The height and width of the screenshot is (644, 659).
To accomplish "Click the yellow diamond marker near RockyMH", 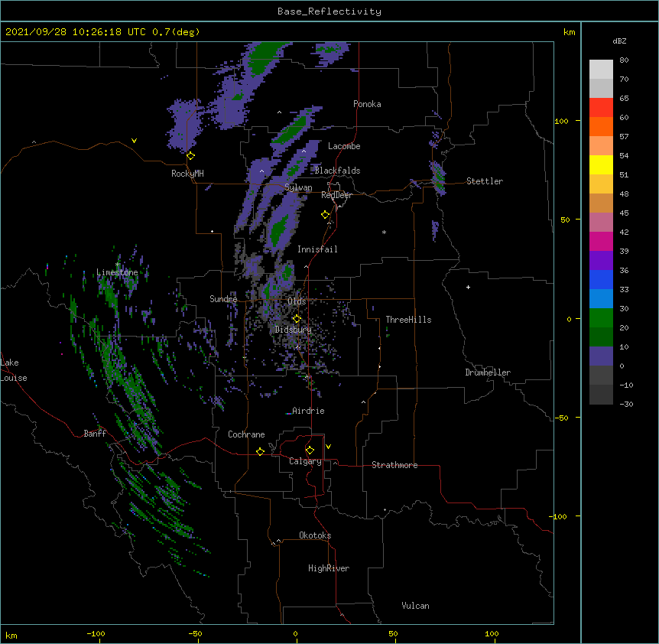I will pos(190,156).
